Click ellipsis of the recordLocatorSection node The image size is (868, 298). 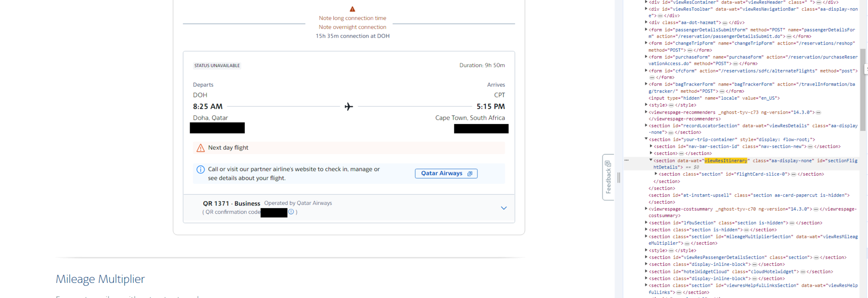point(671,133)
